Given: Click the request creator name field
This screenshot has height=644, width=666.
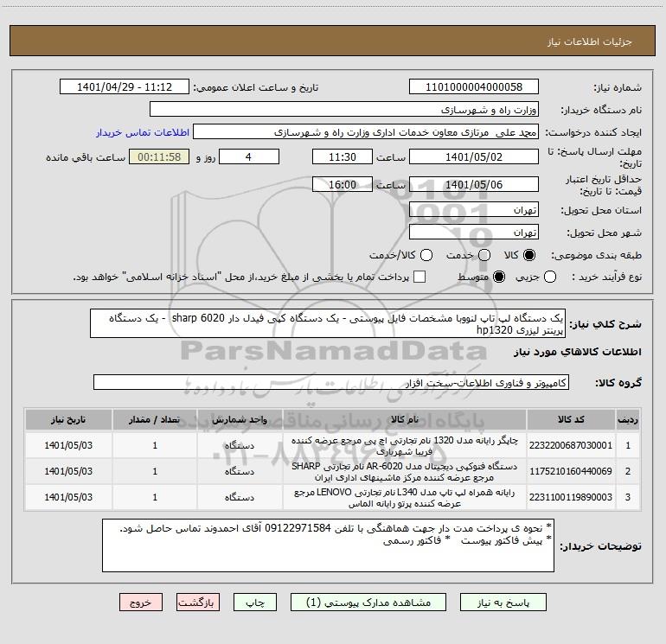Looking at the screenshot, I should point(366,132).
